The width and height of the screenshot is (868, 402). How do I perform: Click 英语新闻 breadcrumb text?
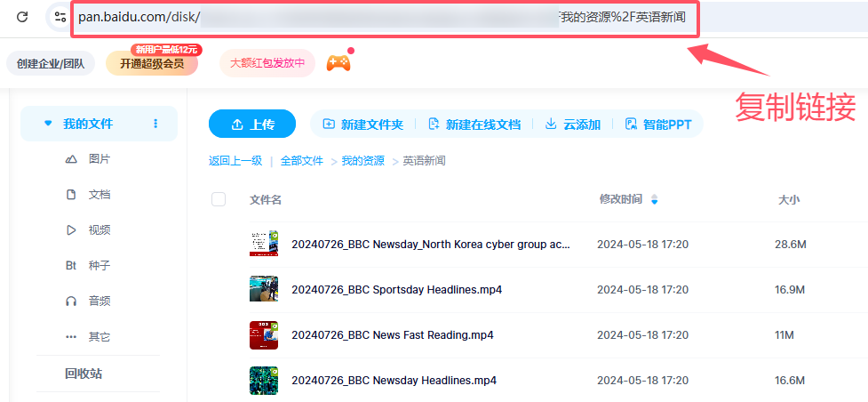[424, 161]
